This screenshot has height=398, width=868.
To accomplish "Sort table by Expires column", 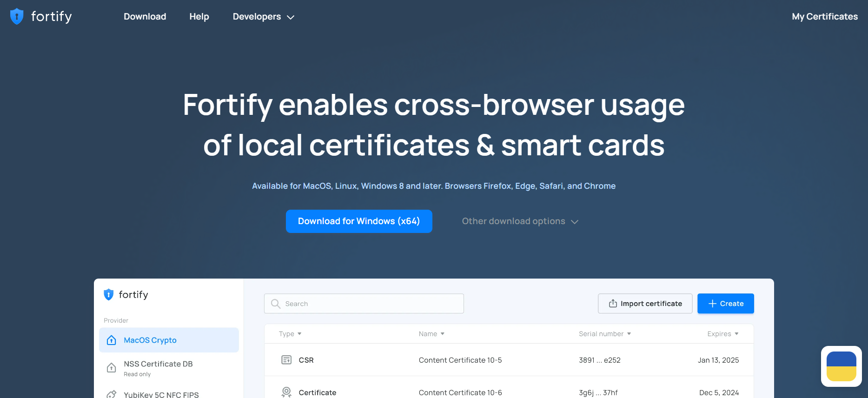I will (x=722, y=334).
